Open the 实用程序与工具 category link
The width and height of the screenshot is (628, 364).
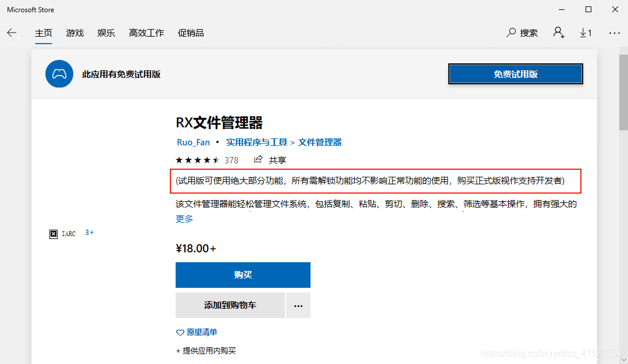click(x=257, y=142)
